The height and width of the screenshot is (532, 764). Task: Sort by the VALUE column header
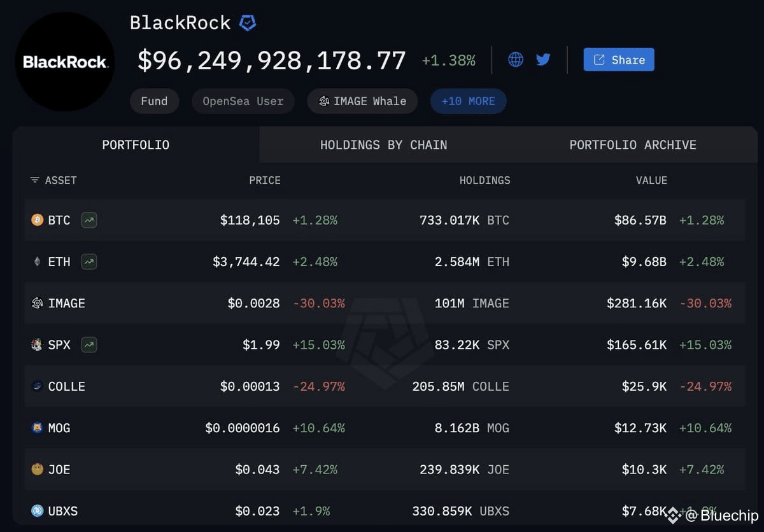point(651,181)
